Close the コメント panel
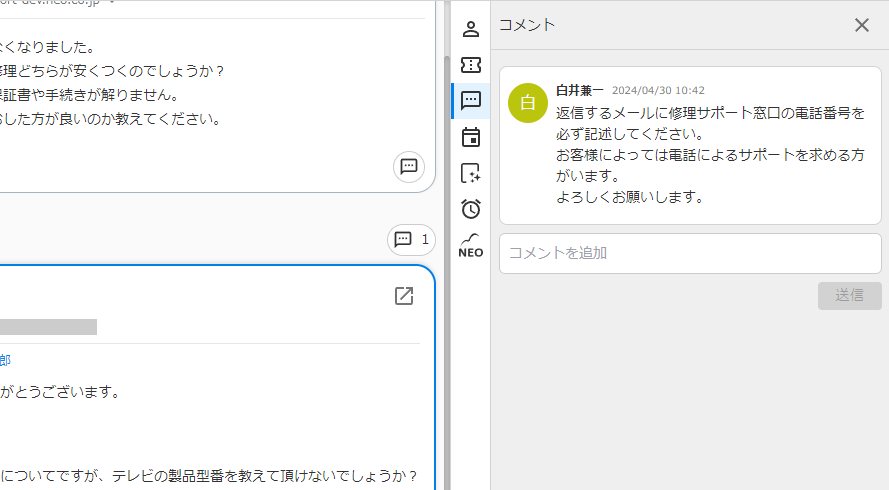 click(x=862, y=25)
